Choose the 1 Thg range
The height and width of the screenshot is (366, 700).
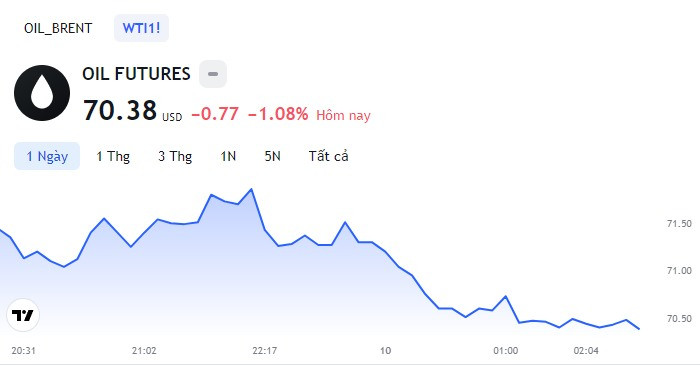coord(113,156)
